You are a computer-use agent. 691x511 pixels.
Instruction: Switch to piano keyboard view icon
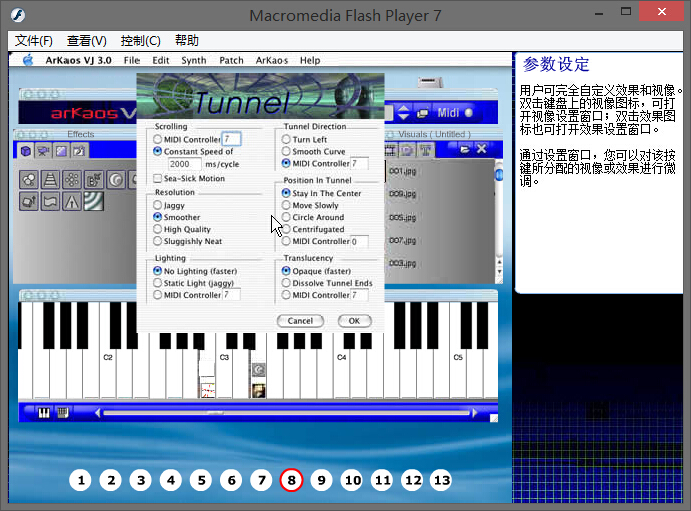point(44,413)
